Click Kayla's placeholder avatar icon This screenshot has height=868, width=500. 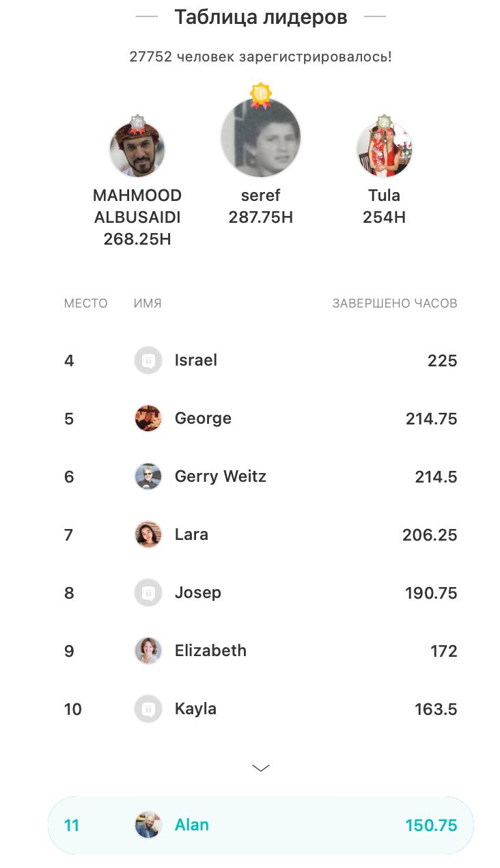pos(148,709)
